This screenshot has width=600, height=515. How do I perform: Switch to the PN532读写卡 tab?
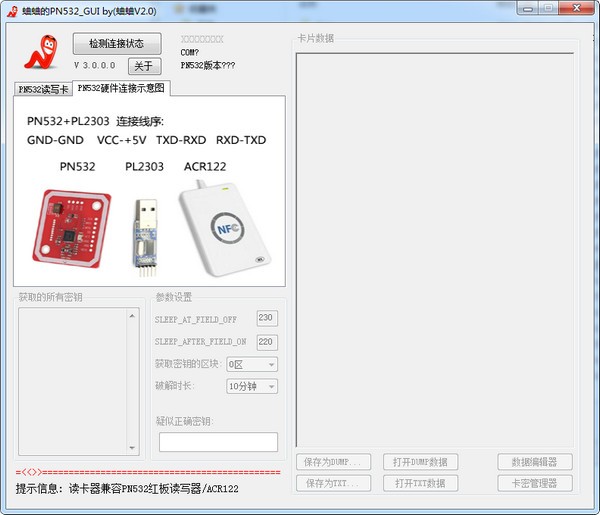pyautogui.click(x=43, y=90)
